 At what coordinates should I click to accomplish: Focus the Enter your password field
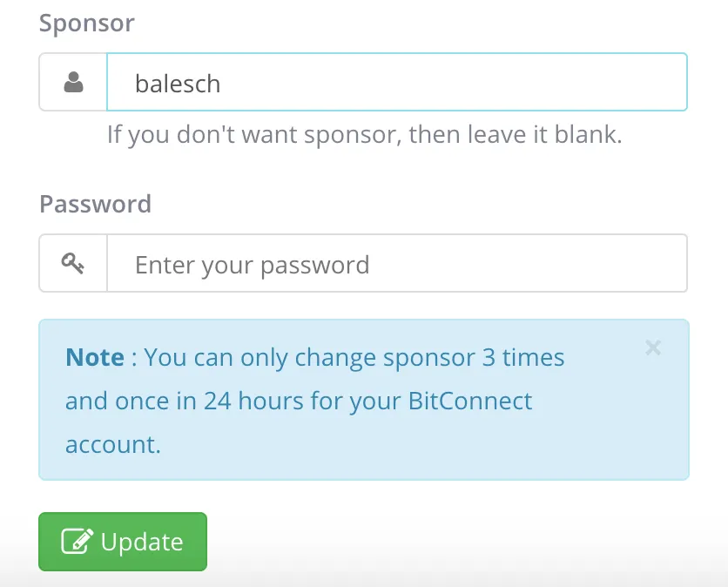pyautogui.click(x=397, y=263)
